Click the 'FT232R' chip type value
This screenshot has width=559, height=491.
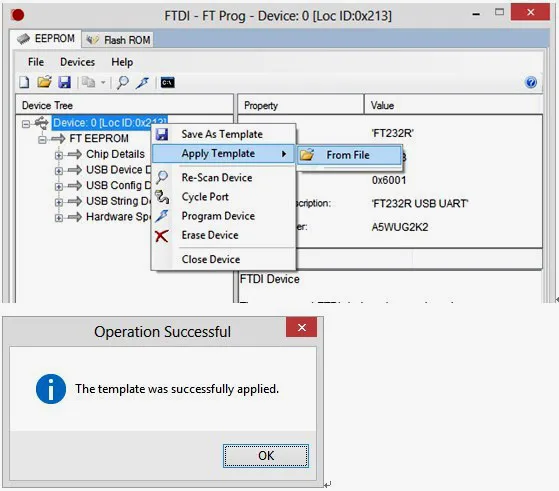pos(393,133)
